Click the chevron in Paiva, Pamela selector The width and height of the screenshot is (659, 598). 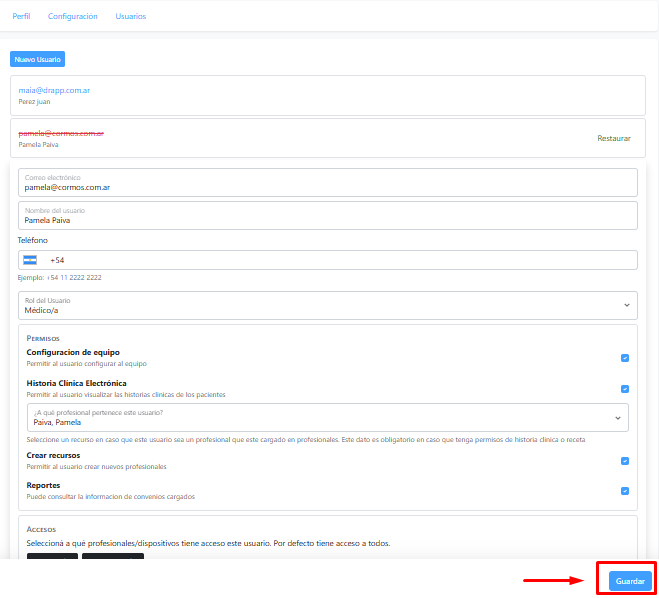(x=618, y=418)
